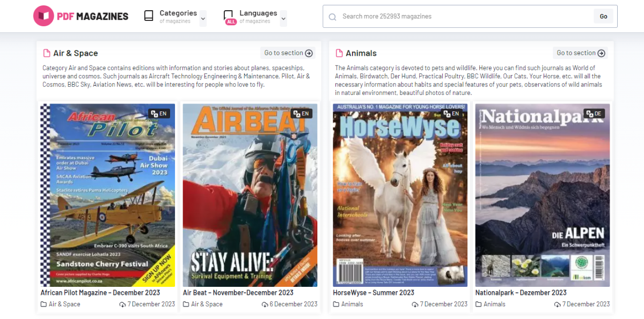Click upload date icon under African Pilot
The width and height of the screenshot is (644, 319).
point(123,305)
